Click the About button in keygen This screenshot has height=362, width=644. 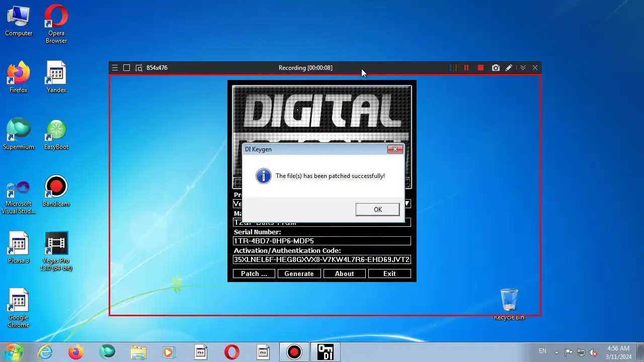pyautogui.click(x=344, y=274)
